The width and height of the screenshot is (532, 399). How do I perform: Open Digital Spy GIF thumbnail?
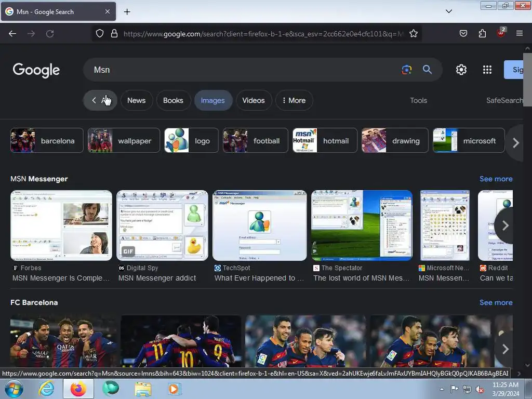point(162,225)
